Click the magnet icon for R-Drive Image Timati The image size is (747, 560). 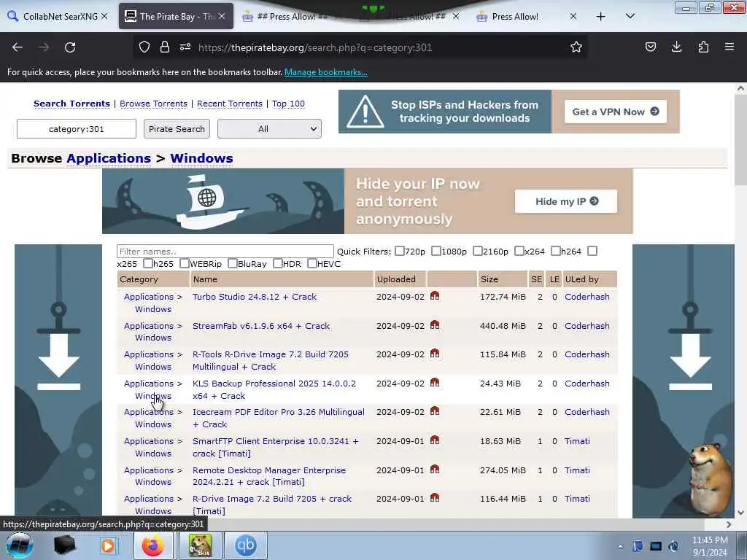pos(435,497)
